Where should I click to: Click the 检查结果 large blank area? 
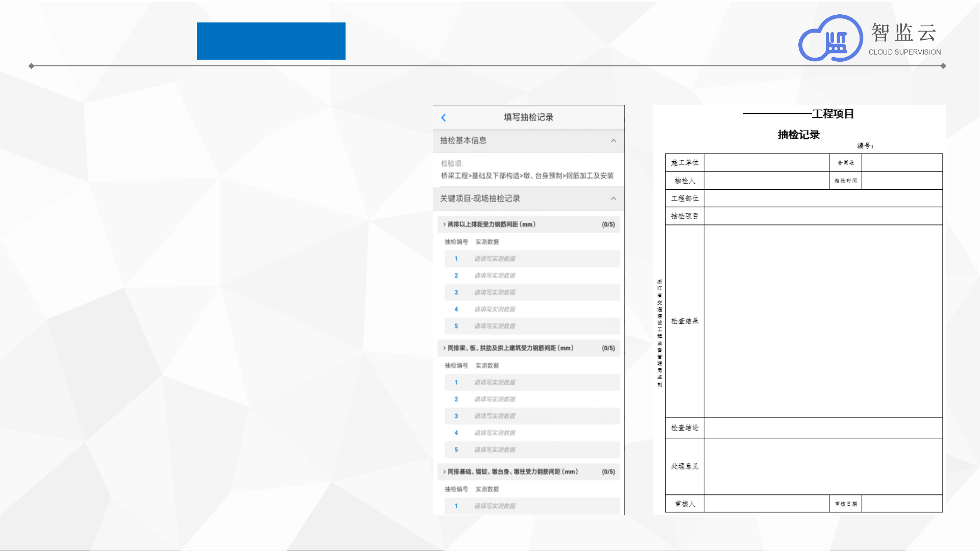pyautogui.click(x=823, y=321)
